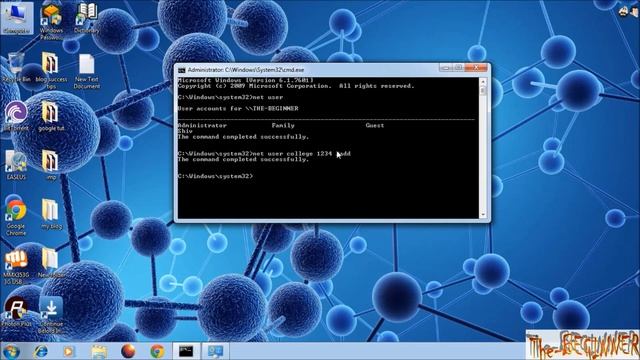Open the Windows Start menu orb
640x360 pixels.
[x=11, y=351]
